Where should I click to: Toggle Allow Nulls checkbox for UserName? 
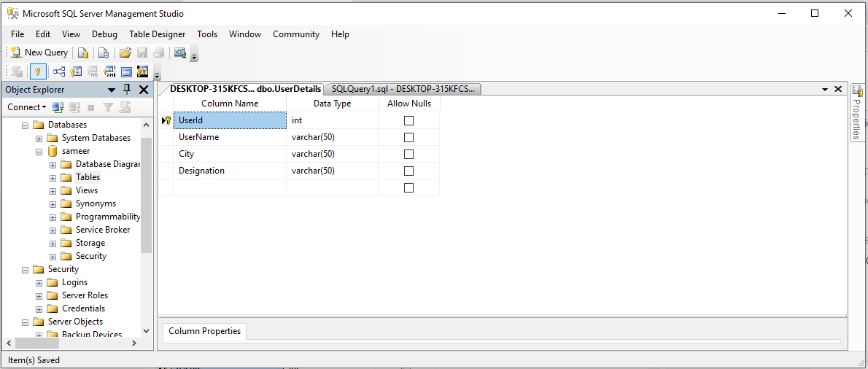pyautogui.click(x=408, y=137)
